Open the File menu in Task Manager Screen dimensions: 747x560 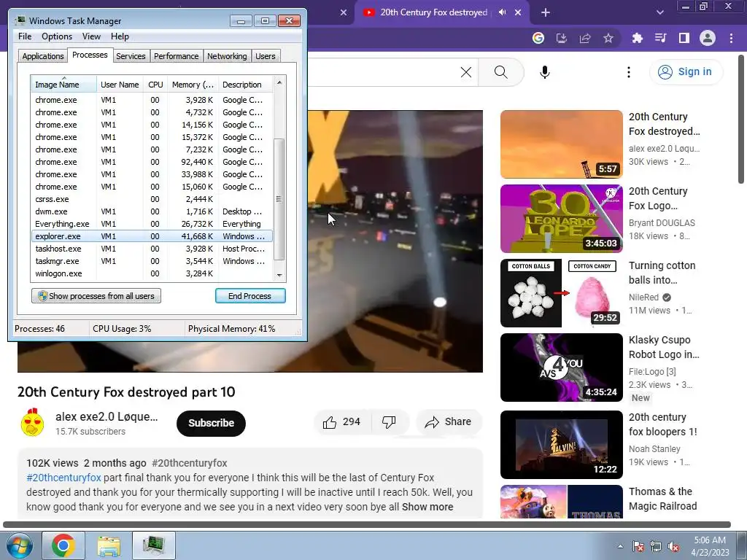tap(25, 36)
